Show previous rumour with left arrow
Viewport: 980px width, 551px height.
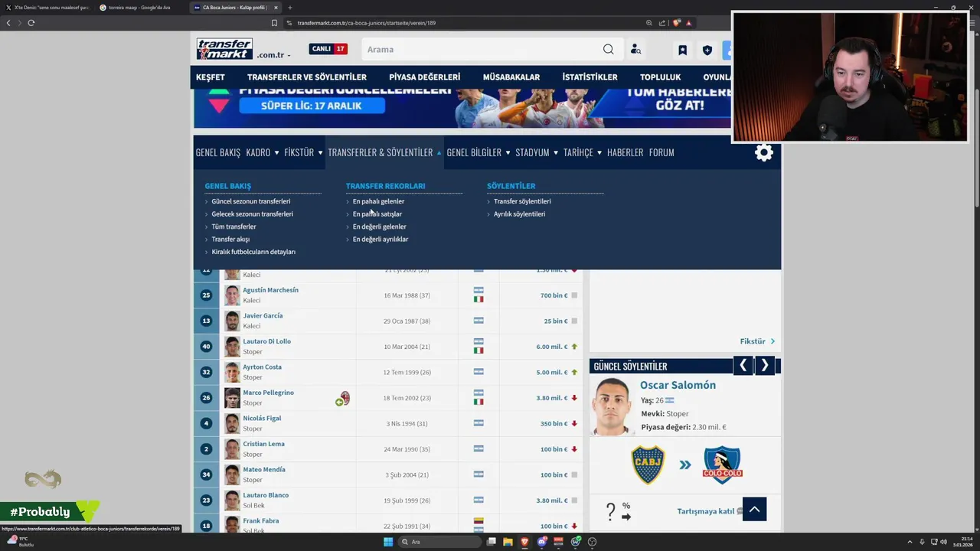[743, 366]
